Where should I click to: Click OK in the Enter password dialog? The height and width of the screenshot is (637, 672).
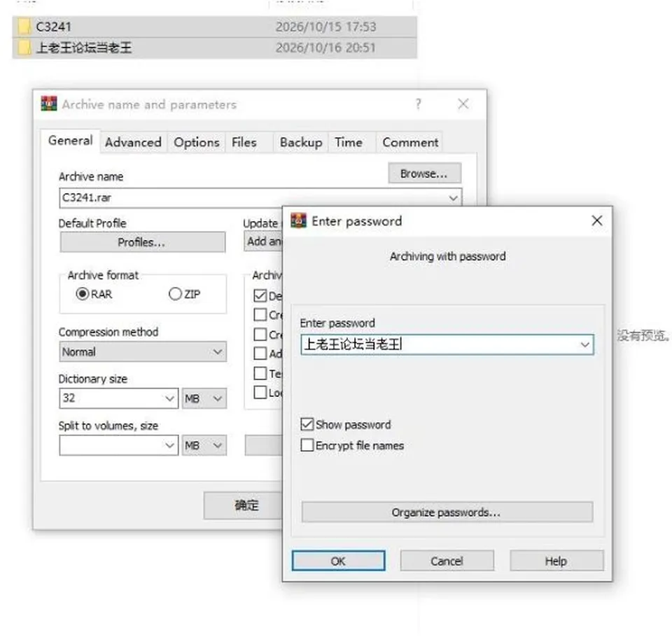pos(338,561)
